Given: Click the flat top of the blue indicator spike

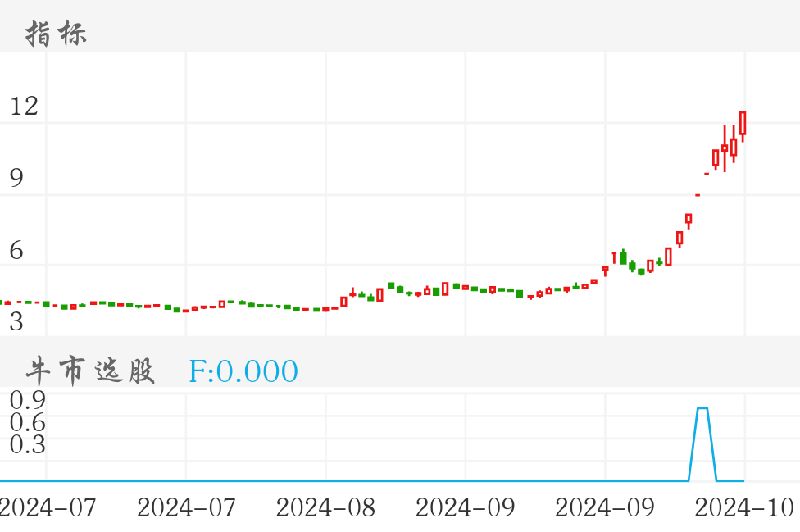Looking at the screenshot, I should point(702,408).
